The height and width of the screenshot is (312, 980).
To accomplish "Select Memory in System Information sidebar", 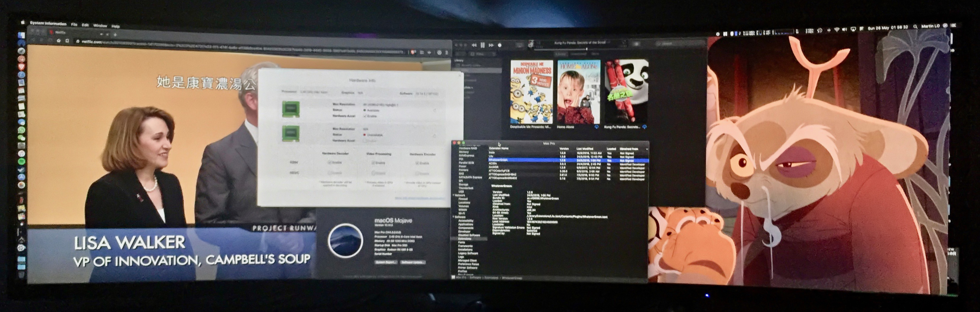I will pos(464,152).
